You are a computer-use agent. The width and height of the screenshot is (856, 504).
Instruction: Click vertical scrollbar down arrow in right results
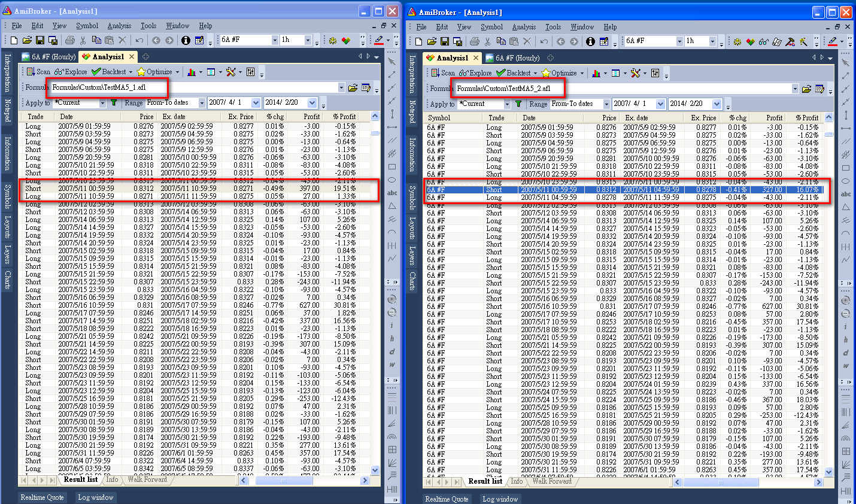[x=829, y=472]
